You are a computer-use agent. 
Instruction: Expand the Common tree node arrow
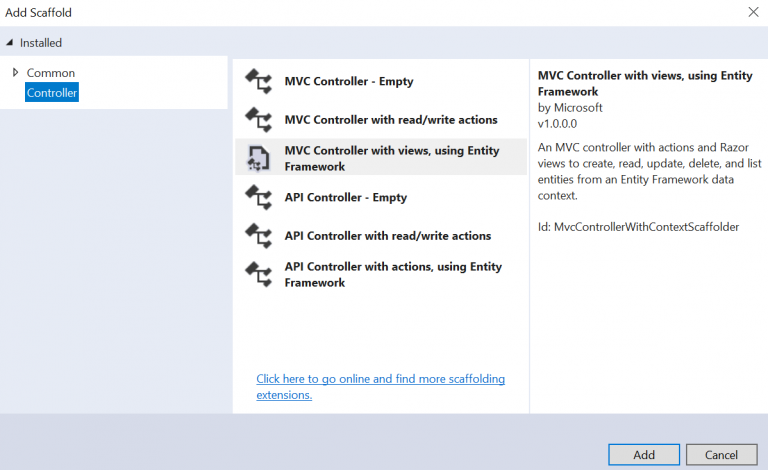tap(16, 72)
